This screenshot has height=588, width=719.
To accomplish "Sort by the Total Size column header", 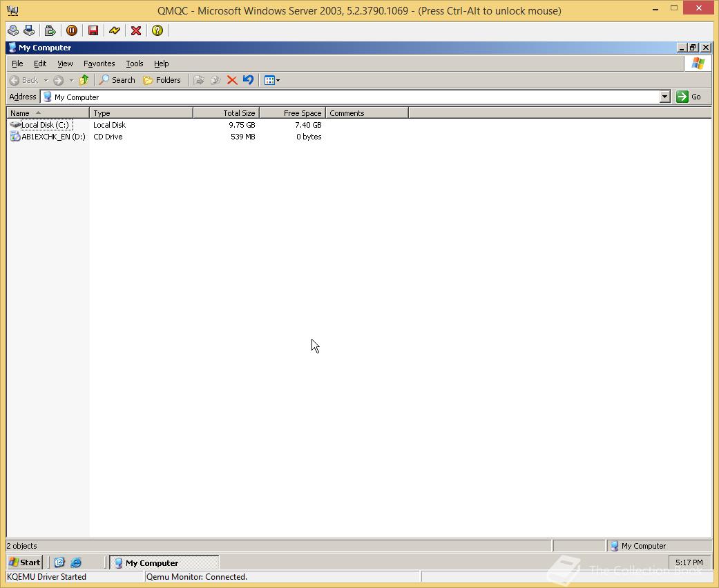I will (227, 112).
